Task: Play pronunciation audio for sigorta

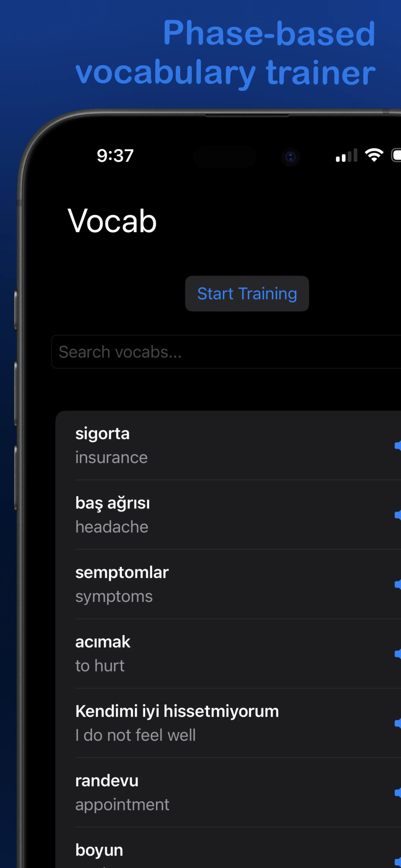Action: click(x=398, y=445)
